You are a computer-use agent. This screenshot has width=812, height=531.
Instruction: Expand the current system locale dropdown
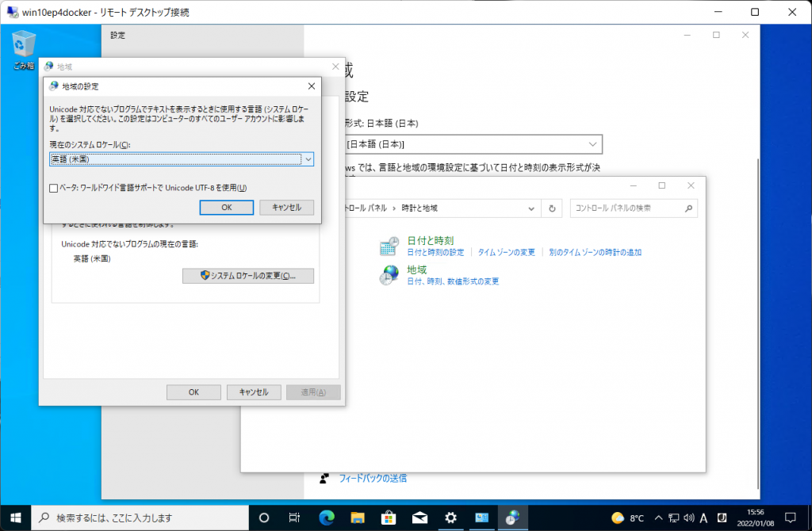coord(308,159)
